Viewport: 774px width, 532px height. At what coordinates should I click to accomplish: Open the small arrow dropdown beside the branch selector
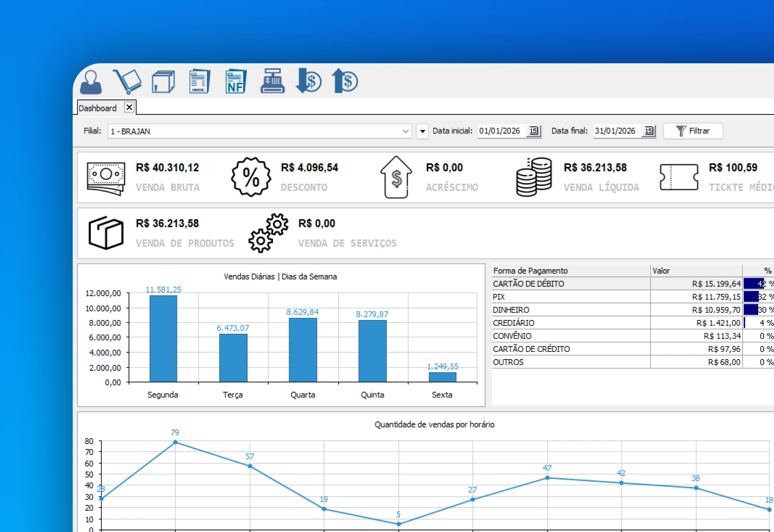(422, 131)
